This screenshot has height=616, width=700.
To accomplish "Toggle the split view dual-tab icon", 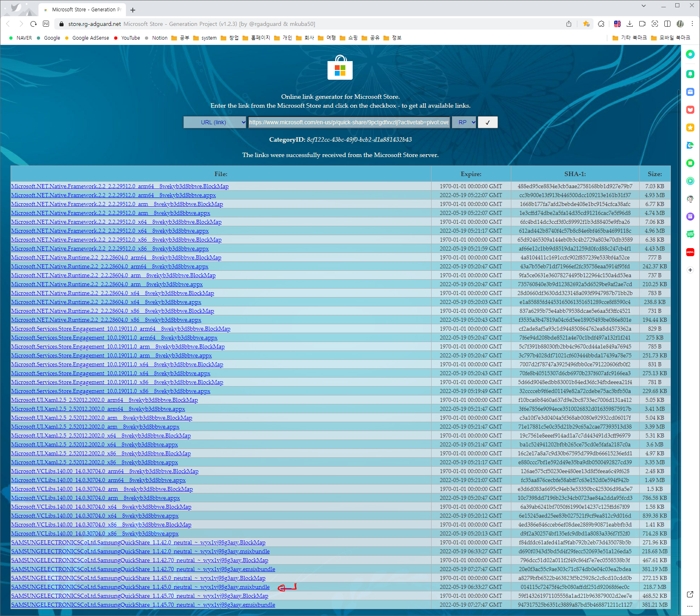I will tap(668, 24).
